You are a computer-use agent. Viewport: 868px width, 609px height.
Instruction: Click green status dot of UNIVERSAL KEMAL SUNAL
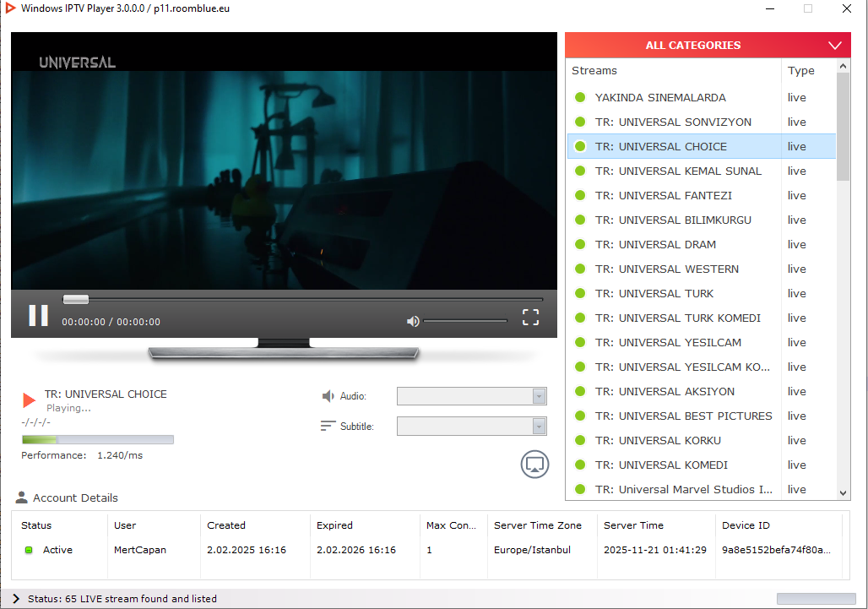click(580, 171)
